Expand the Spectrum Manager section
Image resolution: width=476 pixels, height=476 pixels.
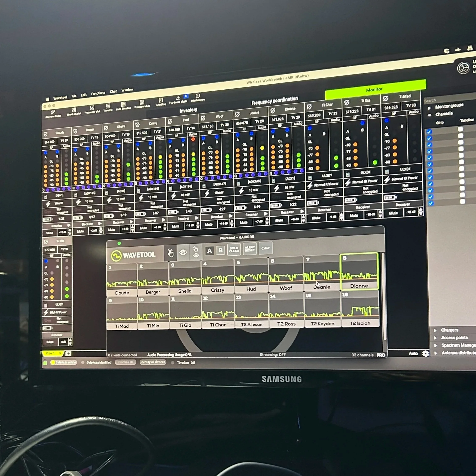(x=435, y=345)
